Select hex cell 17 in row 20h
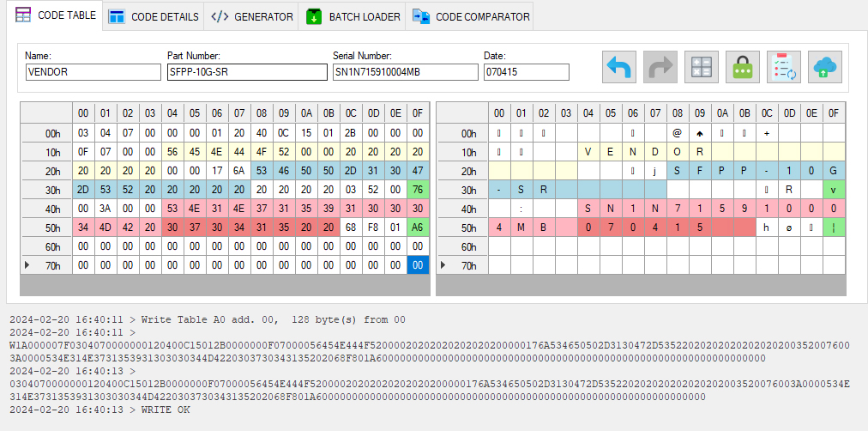This screenshot has height=431, width=868. 217,171
